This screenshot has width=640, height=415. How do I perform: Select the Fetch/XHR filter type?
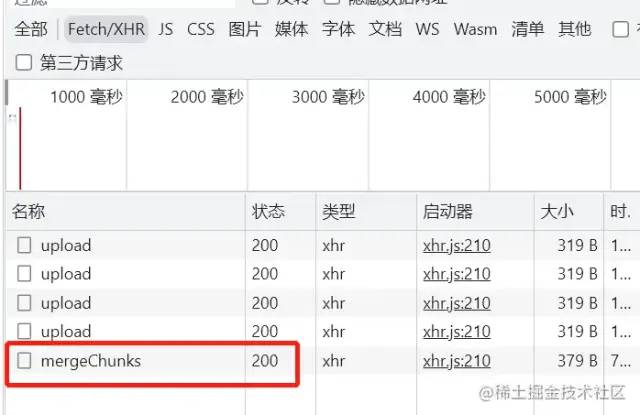click(106, 29)
